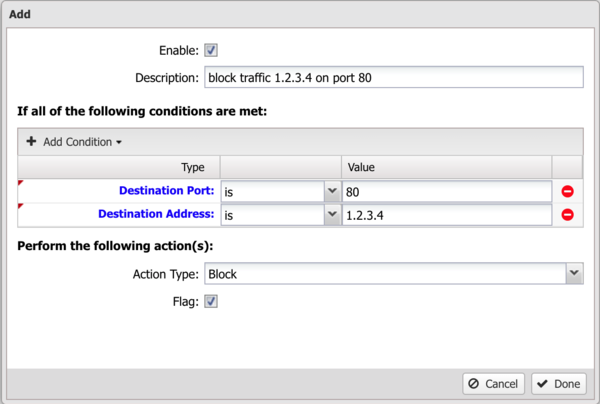Viewport: 600px width, 404px height.
Task: Cancel the Add rule dialog
Action: point(494,384)
